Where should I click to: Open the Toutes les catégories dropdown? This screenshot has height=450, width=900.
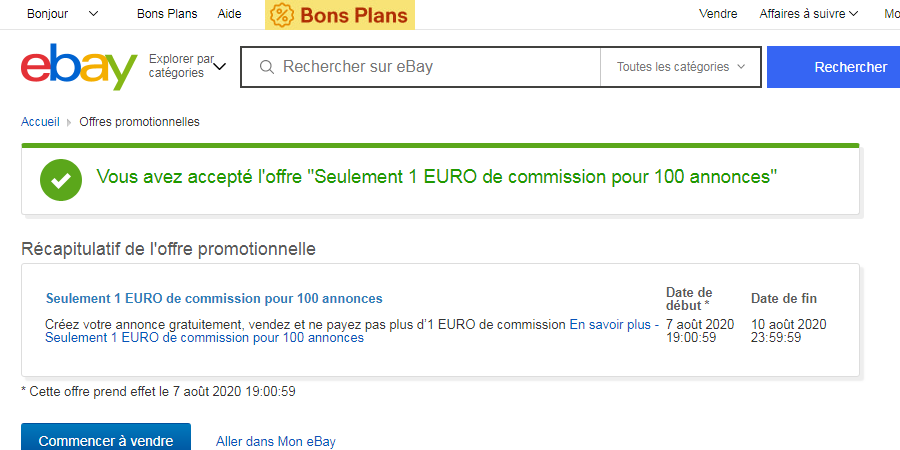pos(680,67)
